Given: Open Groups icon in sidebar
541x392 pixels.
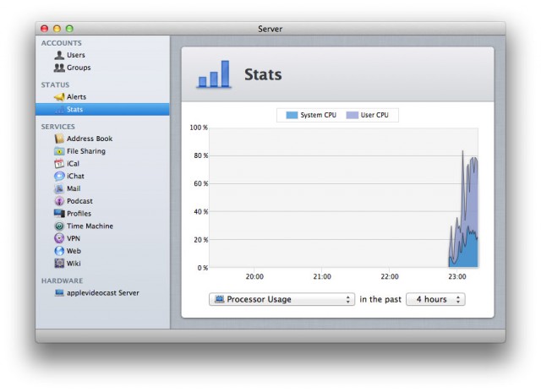Looking at the screenshot, I should (x=59, y=68).
